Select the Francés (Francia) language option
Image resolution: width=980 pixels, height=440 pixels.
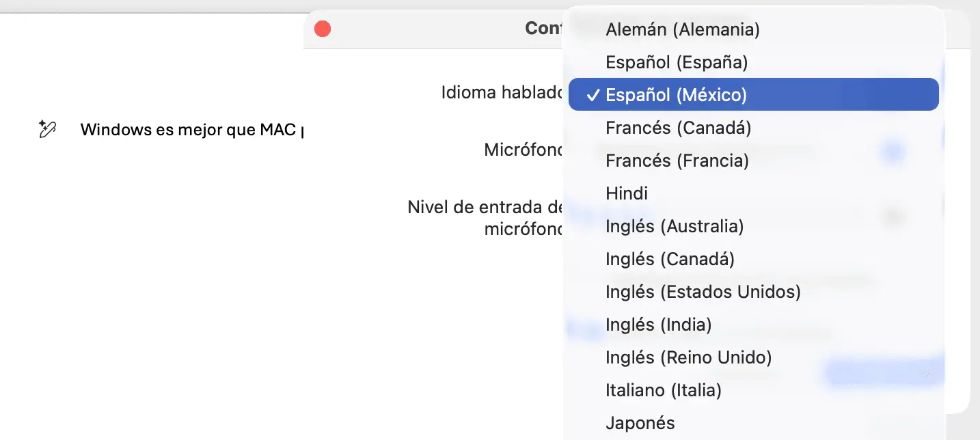click(677, 161)
